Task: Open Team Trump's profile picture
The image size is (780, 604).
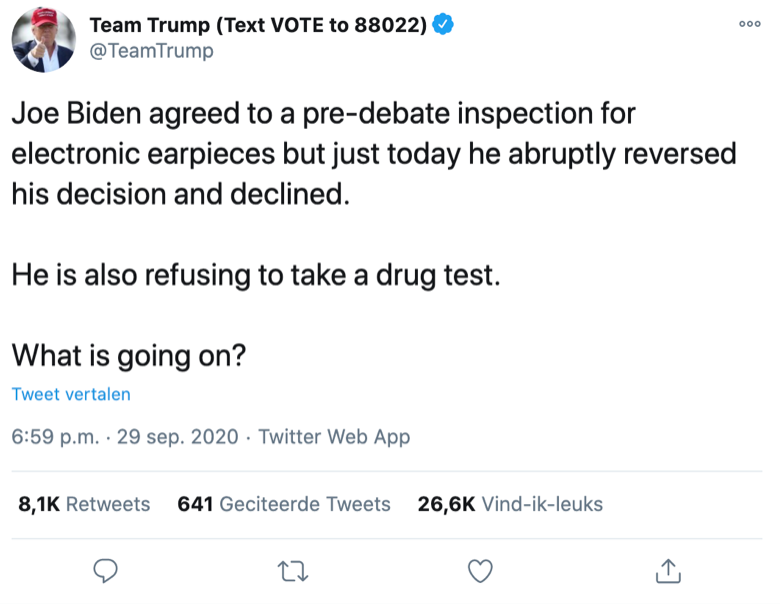Action: [x=43, y=39]
